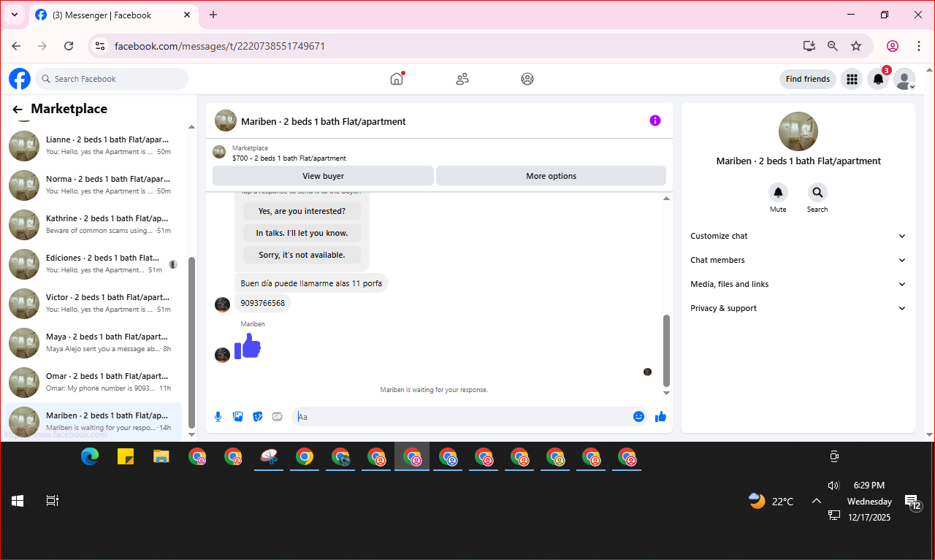Choose 'Sorry, it's not available.' reply
This screenshot has height=560, width=935.
(302, 255)
